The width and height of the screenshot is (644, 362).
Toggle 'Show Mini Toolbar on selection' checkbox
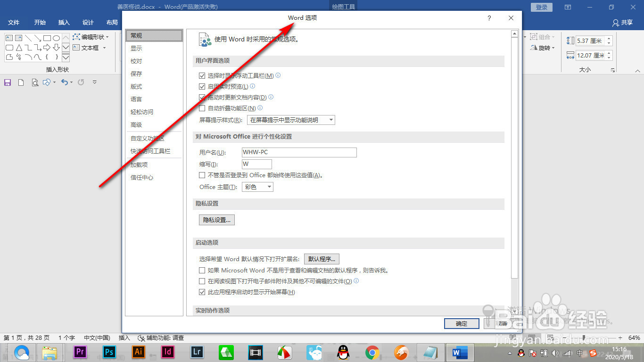[x=202, y=75]
